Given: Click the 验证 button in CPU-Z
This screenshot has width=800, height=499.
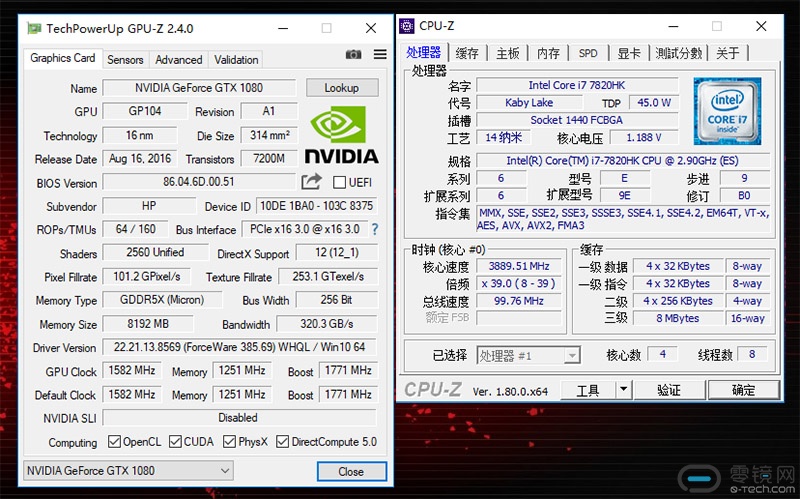Looking at the screenshot, I should pyautogui.click(x=669, y=390).
